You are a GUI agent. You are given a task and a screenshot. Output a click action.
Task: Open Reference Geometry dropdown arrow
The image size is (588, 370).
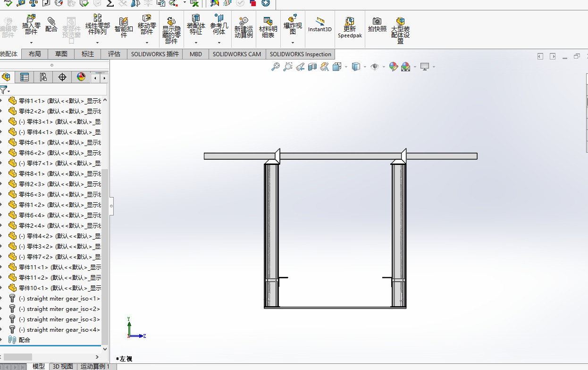coord(219,43)
